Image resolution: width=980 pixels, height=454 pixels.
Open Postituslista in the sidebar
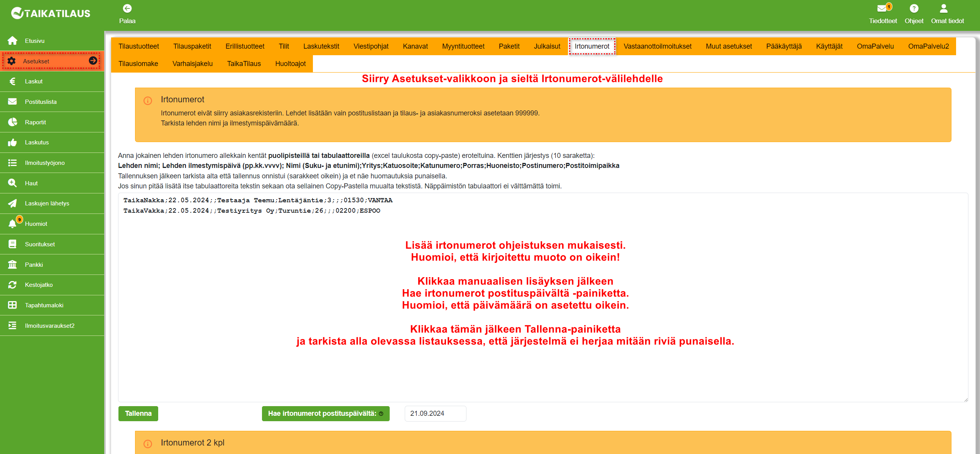click(x=52, y=102)
